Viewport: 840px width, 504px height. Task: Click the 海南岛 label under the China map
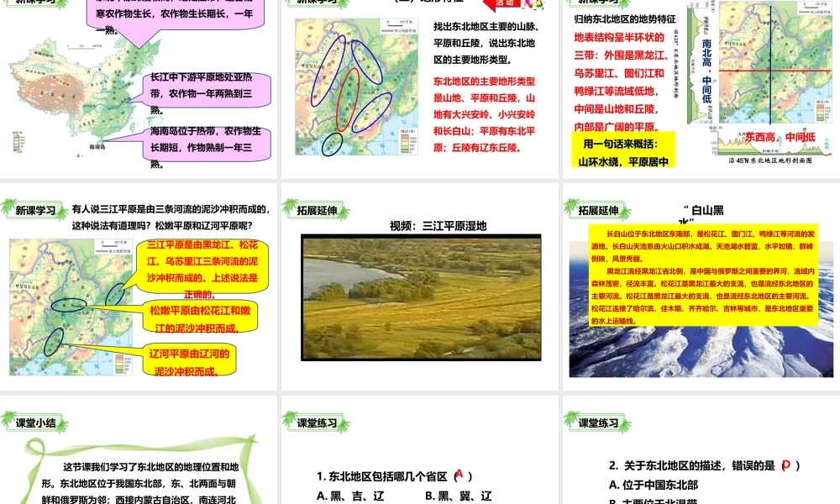pos(97,147)
